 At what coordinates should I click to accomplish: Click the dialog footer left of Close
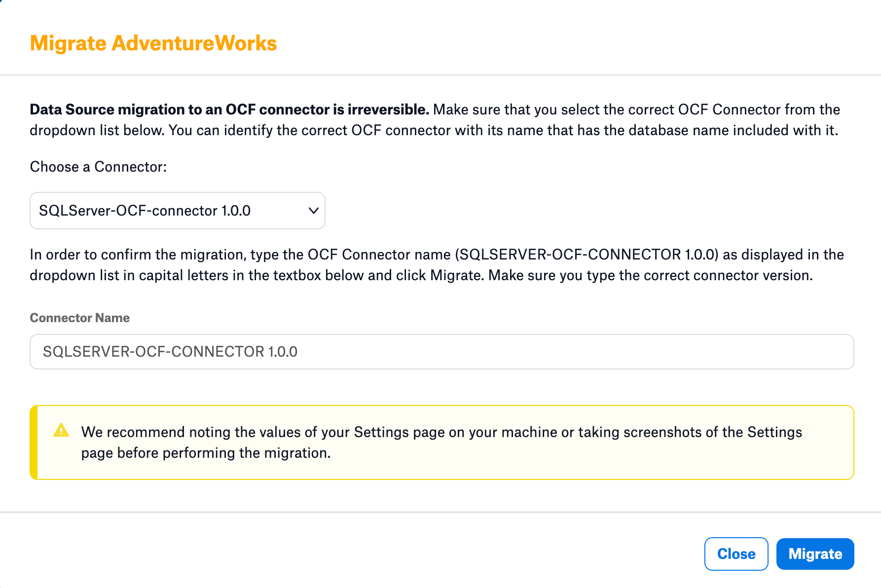click(345, 554)
